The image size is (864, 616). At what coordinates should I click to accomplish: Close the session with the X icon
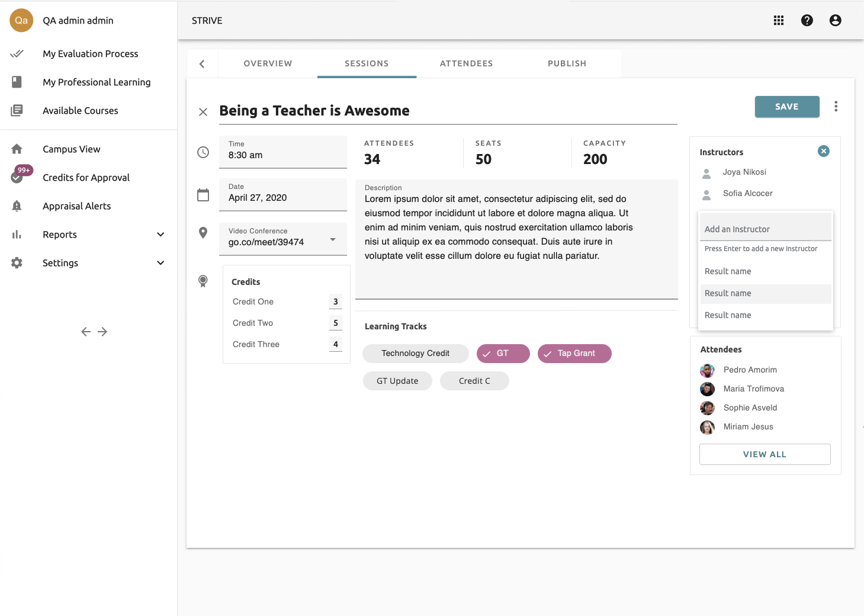pyautogui.click(x=203, y=112)
